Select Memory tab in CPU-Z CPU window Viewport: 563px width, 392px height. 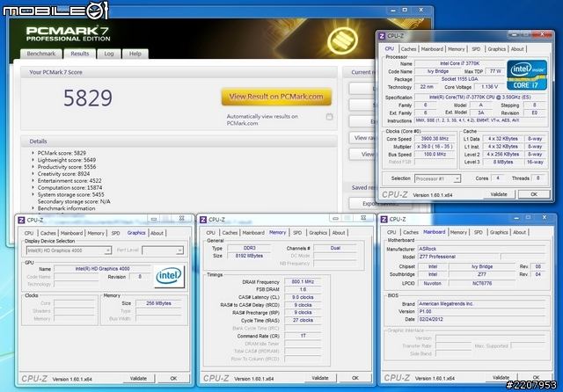tap(457, 49)
